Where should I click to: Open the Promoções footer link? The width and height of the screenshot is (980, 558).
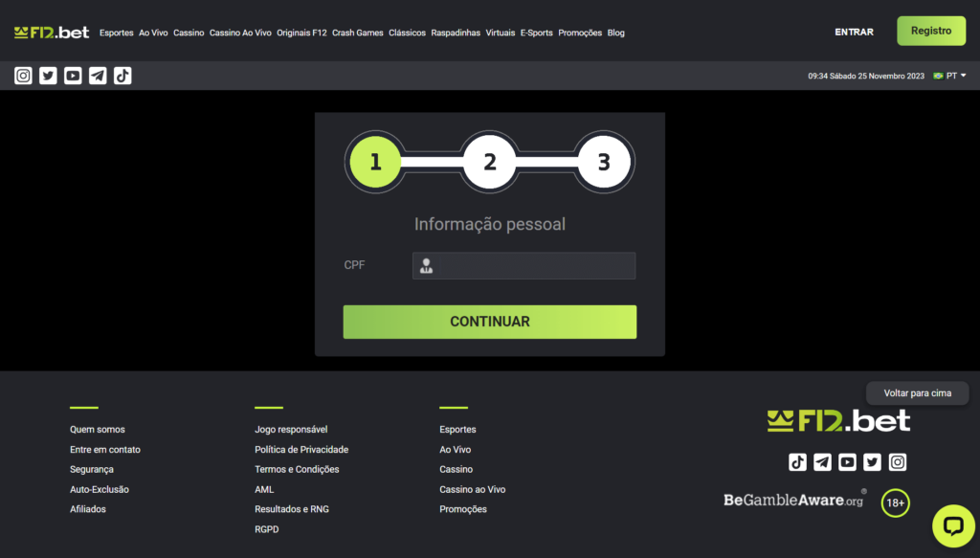[x=463, y=509]
